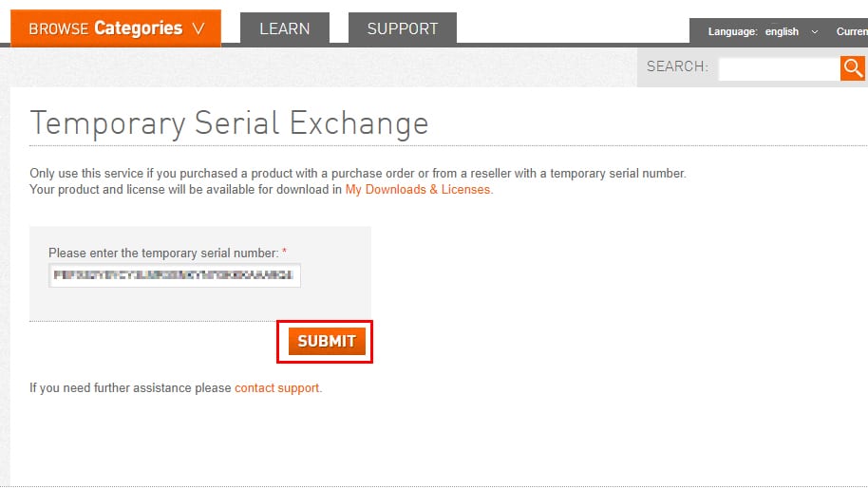Click the 'Only use this service' instruction text
Image resolution: width=868 pixels, height=488 pixels.
pos(357,174)
